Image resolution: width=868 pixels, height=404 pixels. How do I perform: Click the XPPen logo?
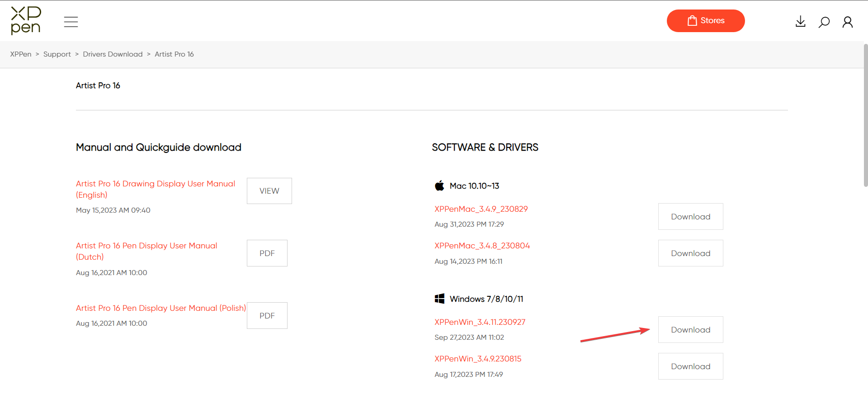[x=26, y=21]
